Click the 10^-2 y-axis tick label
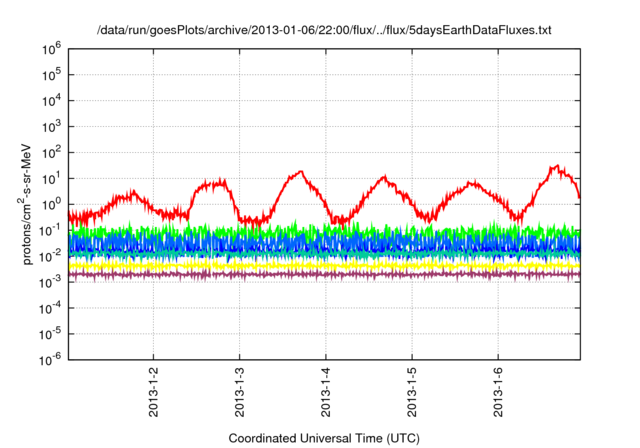Image resolution: width=640 pixels, height=448 pixels. click(51, 256)
